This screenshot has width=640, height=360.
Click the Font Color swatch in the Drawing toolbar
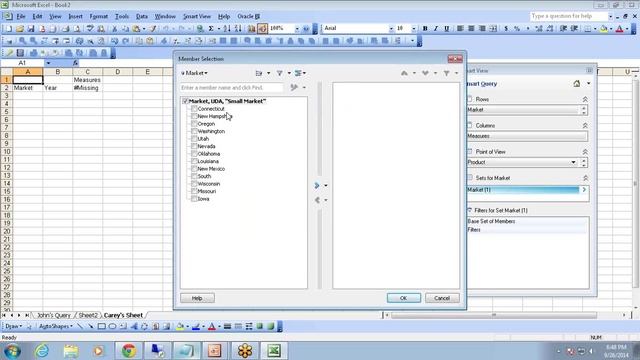(x=211, y=326)
